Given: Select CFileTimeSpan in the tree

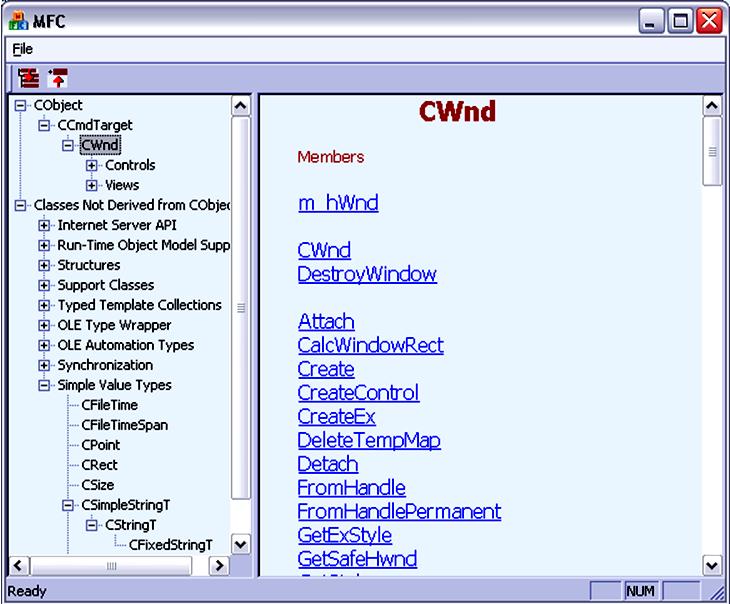Looking at the screenshot, I should coord(124,425).
